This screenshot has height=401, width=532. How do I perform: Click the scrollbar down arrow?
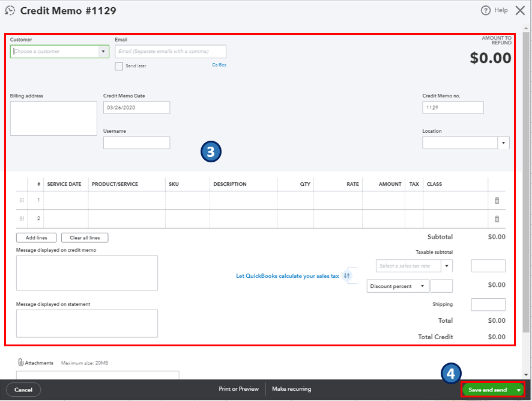coord(526,375)
